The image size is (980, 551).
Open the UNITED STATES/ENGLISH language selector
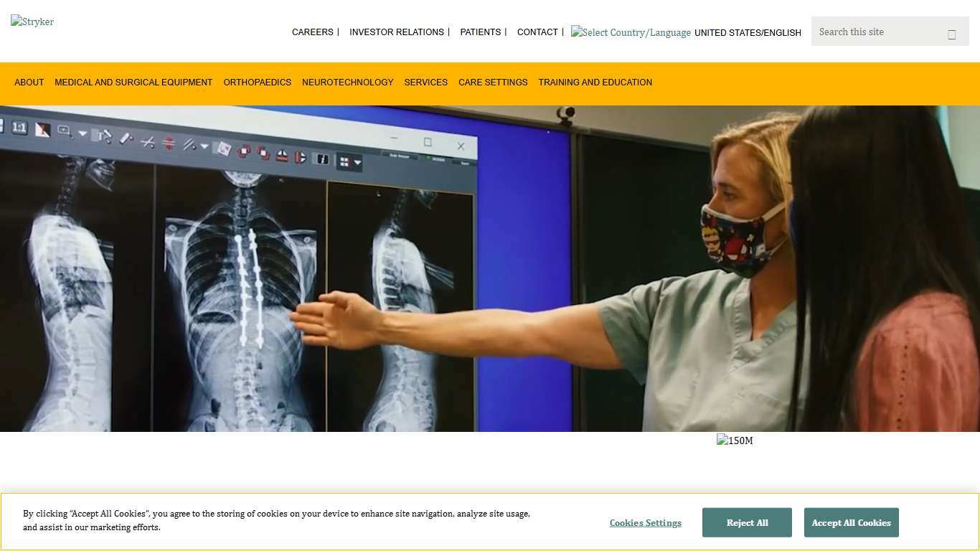pos(748,32)
